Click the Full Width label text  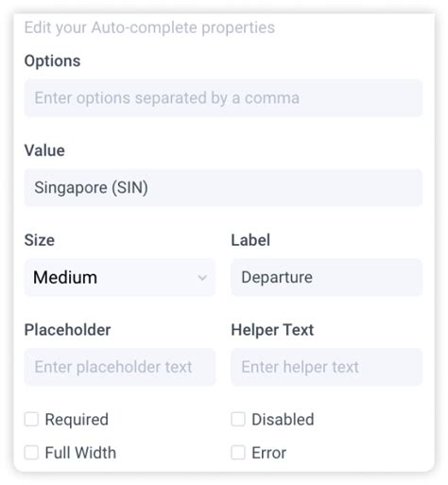tap(80, 453)
